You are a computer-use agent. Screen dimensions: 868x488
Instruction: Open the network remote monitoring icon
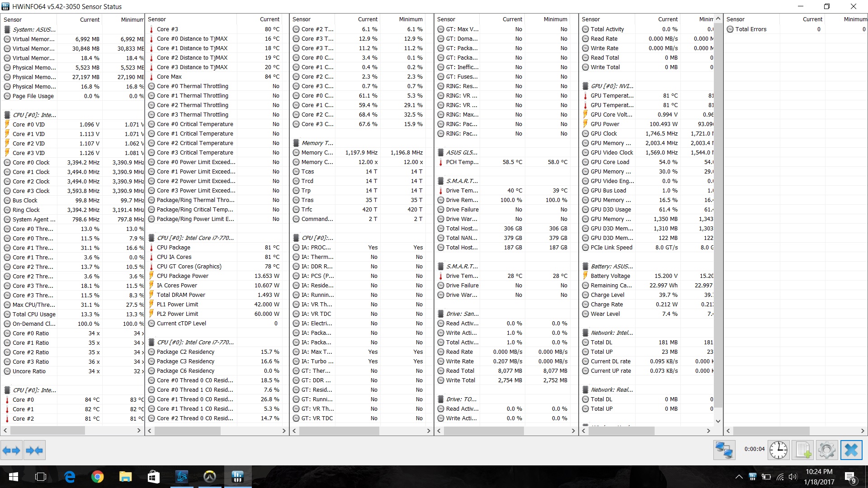pos(724,450)
